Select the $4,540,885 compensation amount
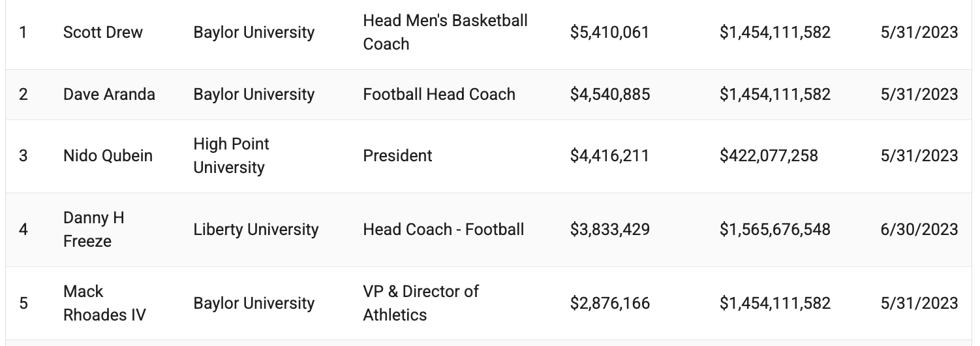The height and width of the screenshot is (346, 980). (x=610, y=95)
